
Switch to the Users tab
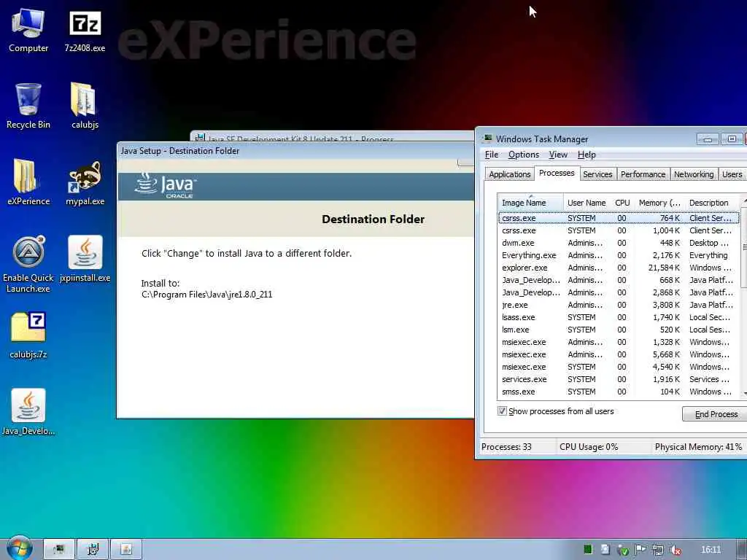click(732, 174)
